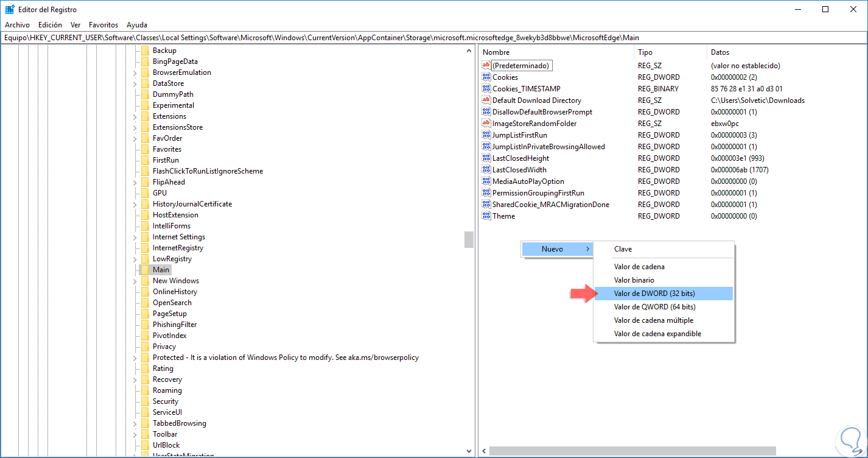Select the PhishingFilter key label
868x458 pixels.
[x=175, y=325]
